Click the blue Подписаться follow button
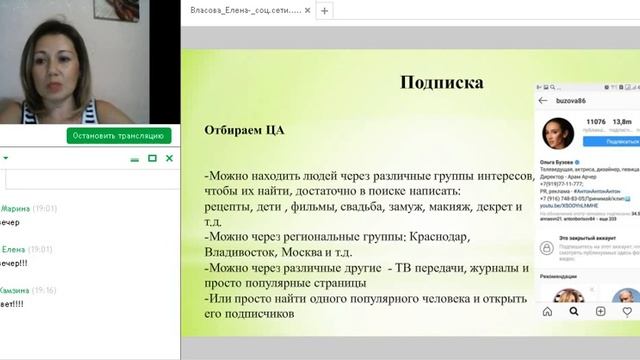The width and height of the screenshot is (640, 360). click(611, 142)
